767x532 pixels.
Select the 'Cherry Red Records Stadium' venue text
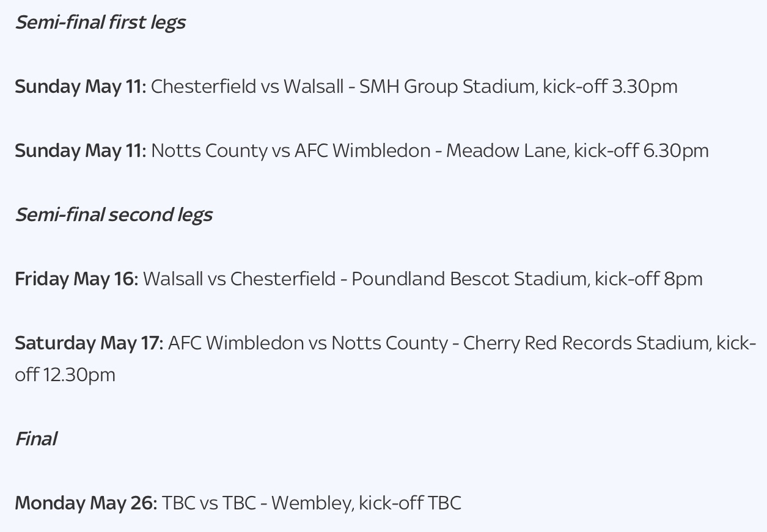tap(587, 343)
